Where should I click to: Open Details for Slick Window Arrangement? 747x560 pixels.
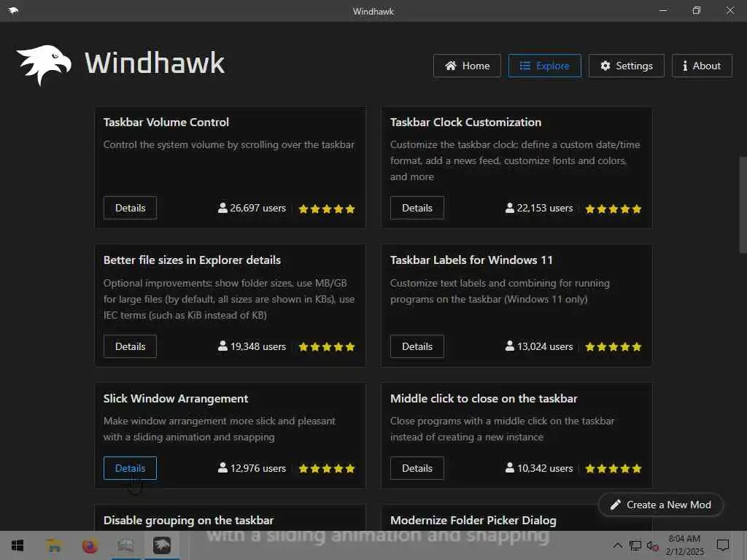(x=130, y=468)
